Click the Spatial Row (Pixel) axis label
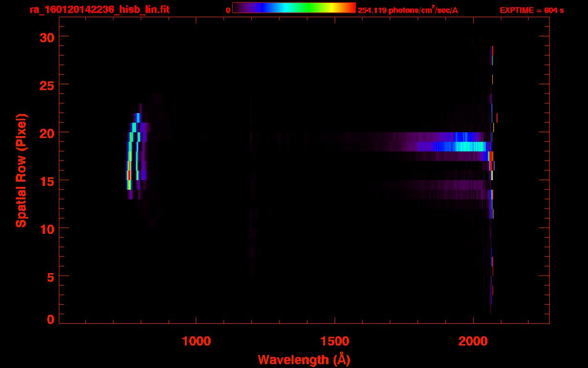This screenshot has height=368, width=588. pyautogui.click(x=22, y=171)
